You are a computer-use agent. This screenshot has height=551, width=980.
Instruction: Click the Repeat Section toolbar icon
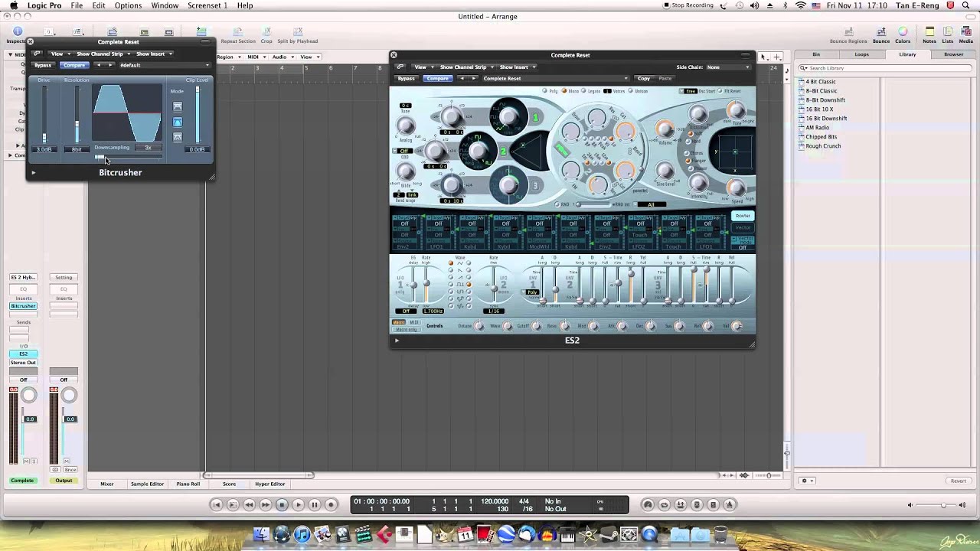[238, 35]
